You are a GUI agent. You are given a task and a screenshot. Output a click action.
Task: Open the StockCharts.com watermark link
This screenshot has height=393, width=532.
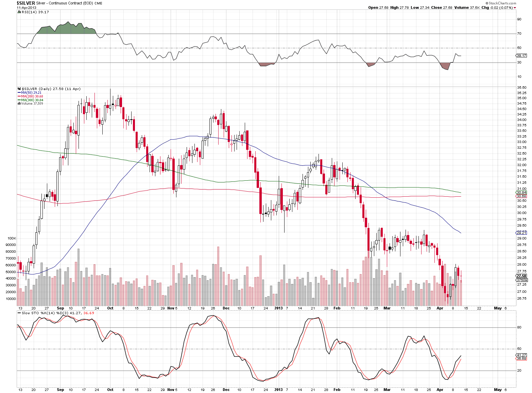pyautogui.click(x=503, y=3)
